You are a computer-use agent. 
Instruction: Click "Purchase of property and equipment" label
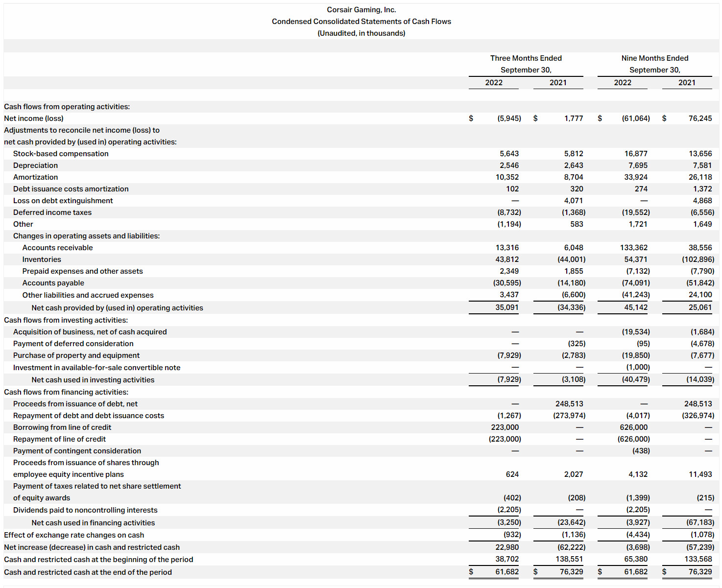point(76,355)
